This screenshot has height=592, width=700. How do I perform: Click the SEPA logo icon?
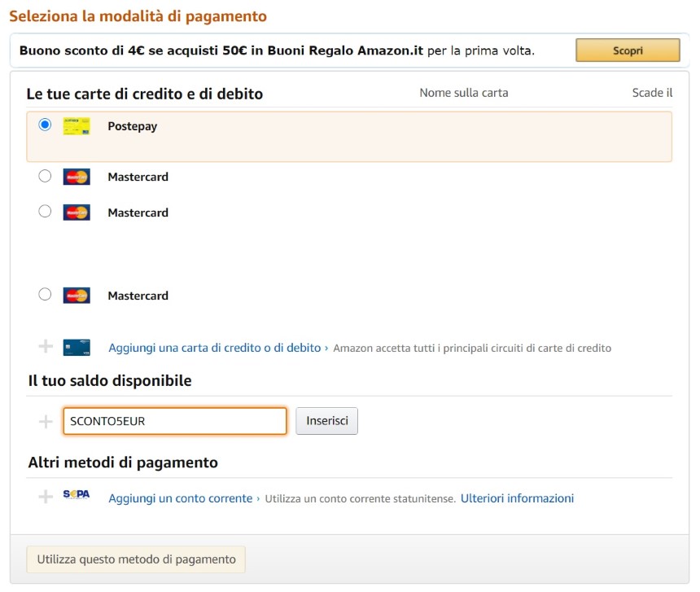tap(77, 494)
